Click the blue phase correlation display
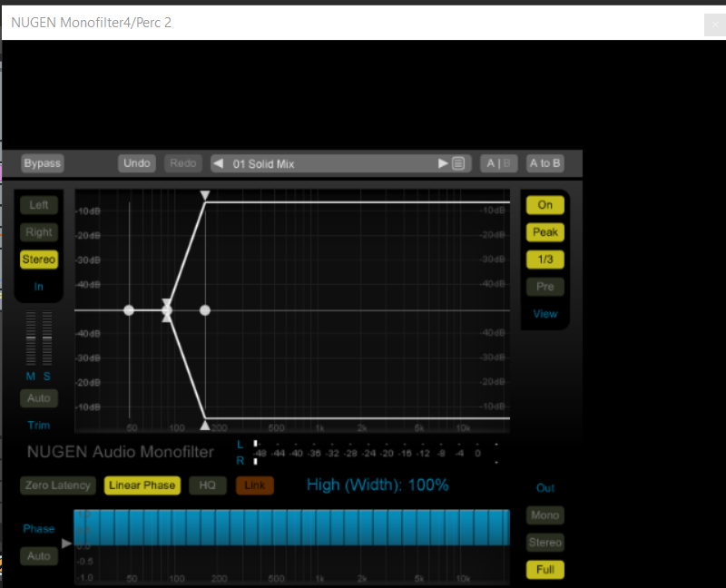Image resolution: width=726 pixels, height=588 pixels. click(x=291, y=527)
